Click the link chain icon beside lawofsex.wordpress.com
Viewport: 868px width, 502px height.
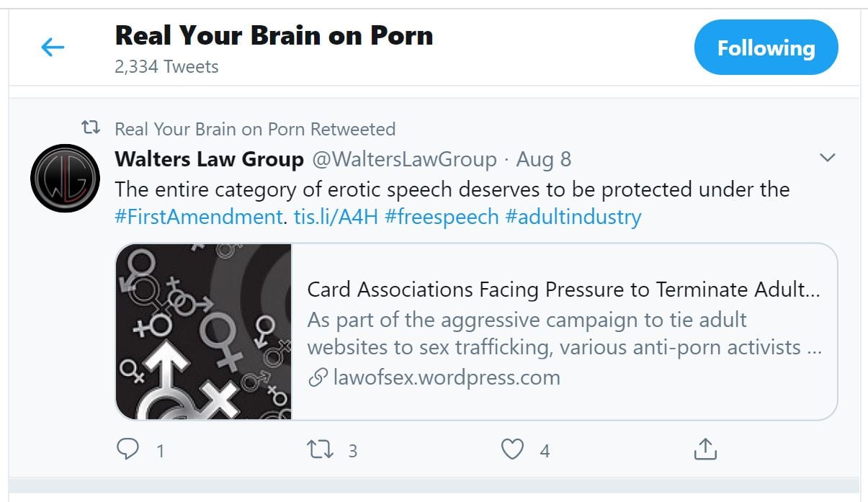click(318, 377)
